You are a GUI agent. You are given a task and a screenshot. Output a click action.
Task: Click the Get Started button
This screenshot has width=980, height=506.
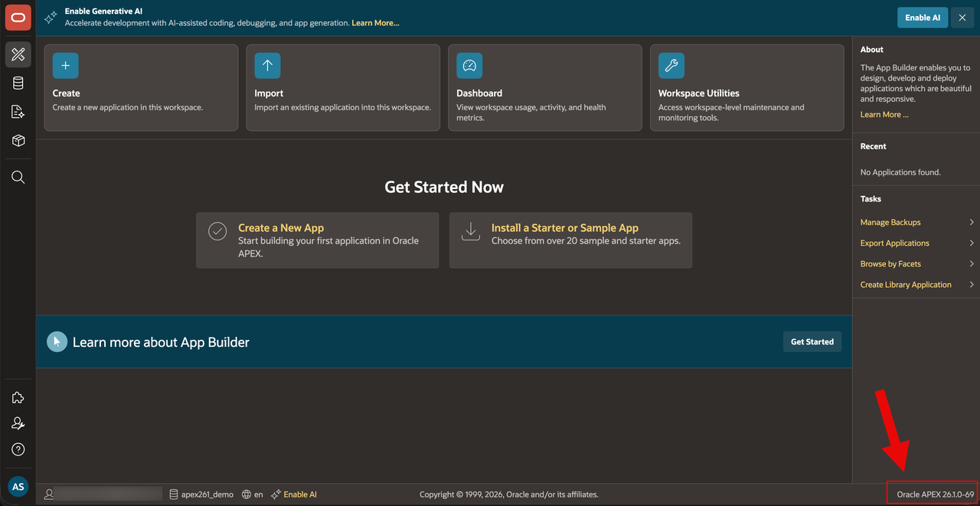812,341
